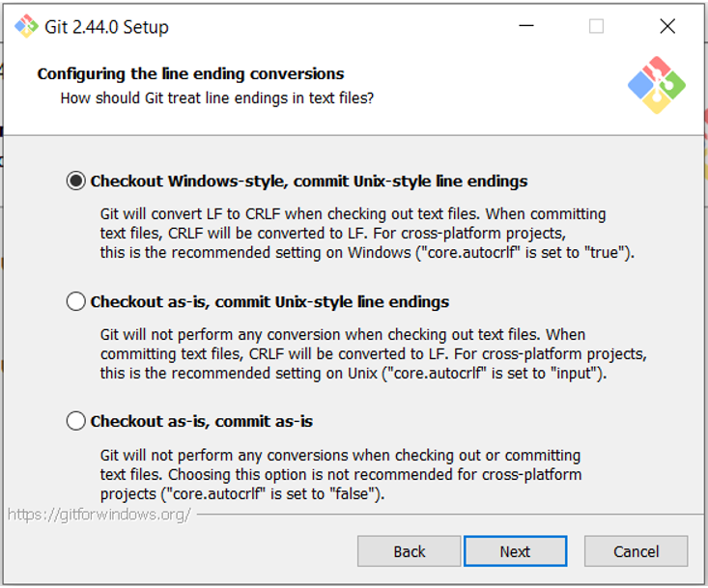Viewport: 708px width, 588px height.
Task: Click the maximize box in the title bar
Action: [x=596, y=26]
